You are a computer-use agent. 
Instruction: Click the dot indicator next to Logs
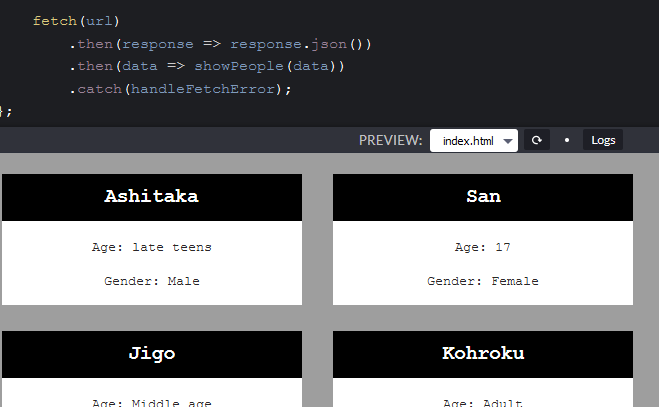tap(567, 140)
